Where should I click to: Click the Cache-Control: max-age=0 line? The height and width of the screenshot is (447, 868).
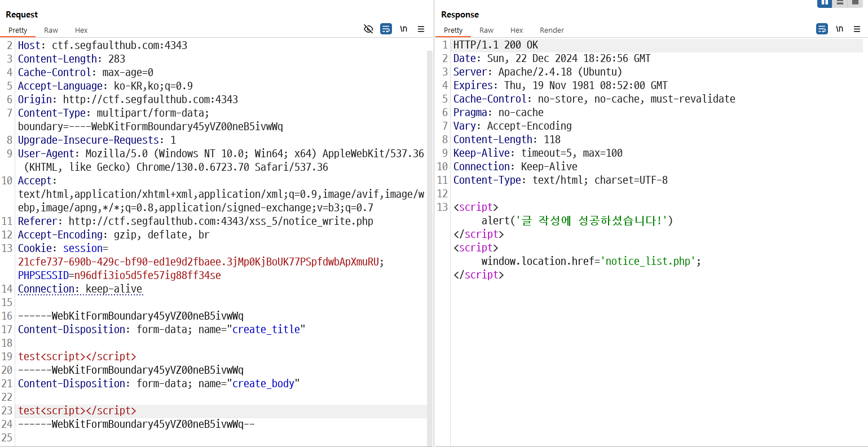click(x=86, y=72)
